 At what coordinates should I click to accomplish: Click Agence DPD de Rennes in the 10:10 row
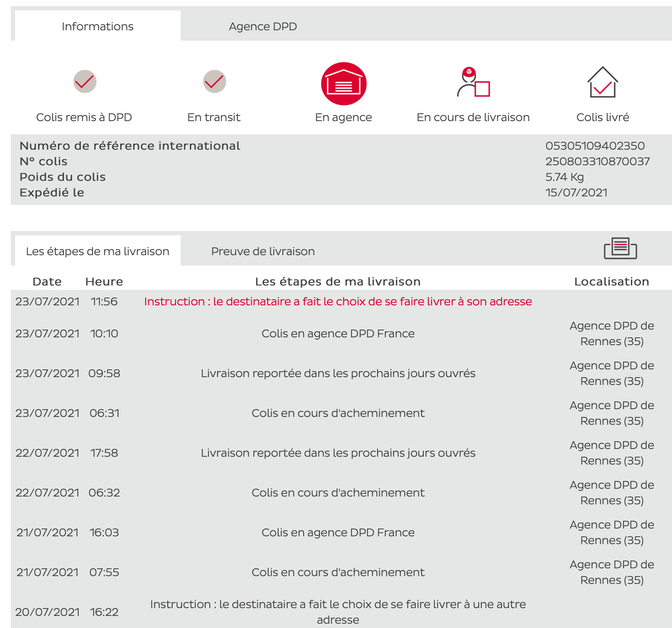[x=612, y=333]
